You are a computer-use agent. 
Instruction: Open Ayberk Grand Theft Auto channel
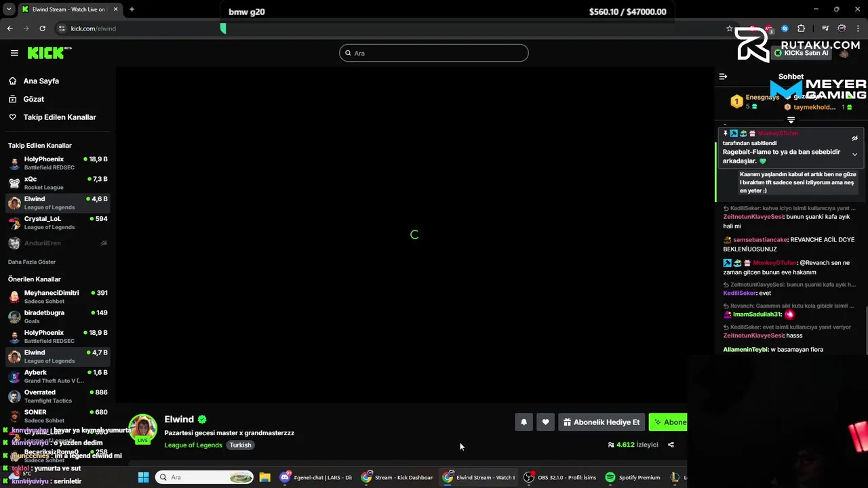(58, 376)
